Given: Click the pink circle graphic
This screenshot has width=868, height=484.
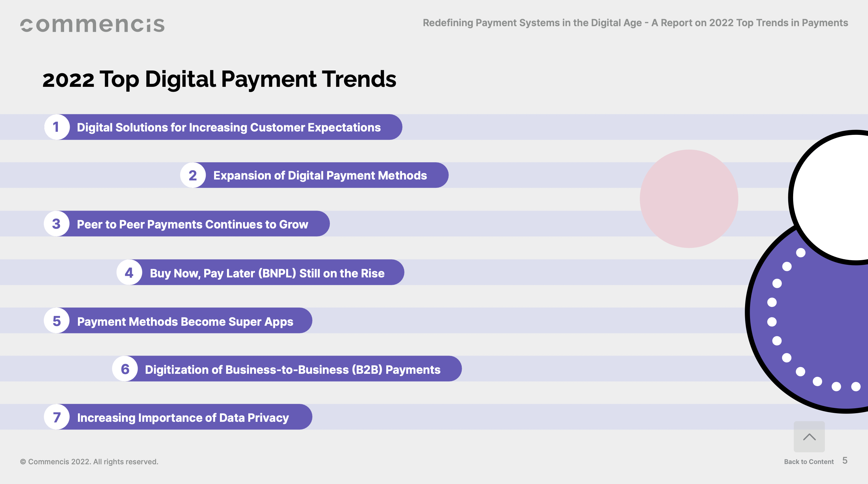Looking at the screenshot, I should click(x=689, y=199).
